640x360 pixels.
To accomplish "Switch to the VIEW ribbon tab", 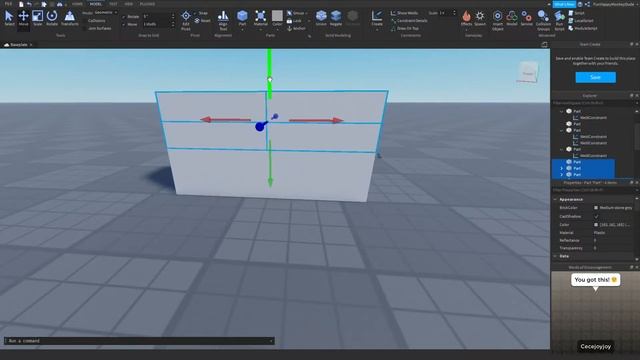I will pos(129,4).
